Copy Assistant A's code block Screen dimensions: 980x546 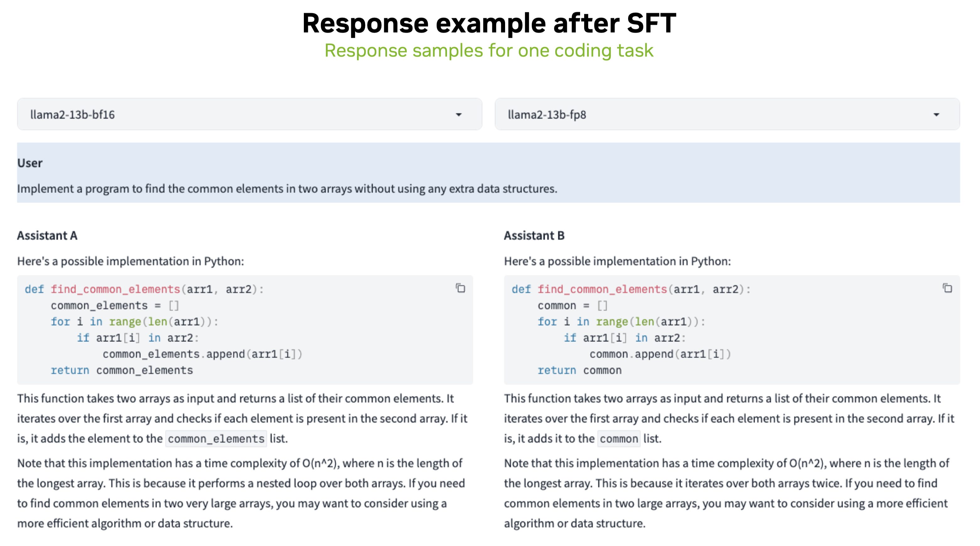click(460, 288)
